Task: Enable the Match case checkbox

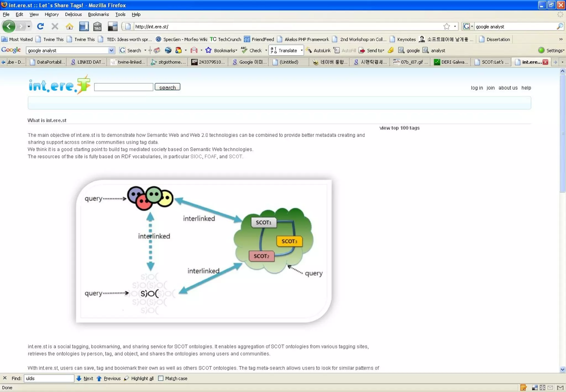Action: [161, 378]
